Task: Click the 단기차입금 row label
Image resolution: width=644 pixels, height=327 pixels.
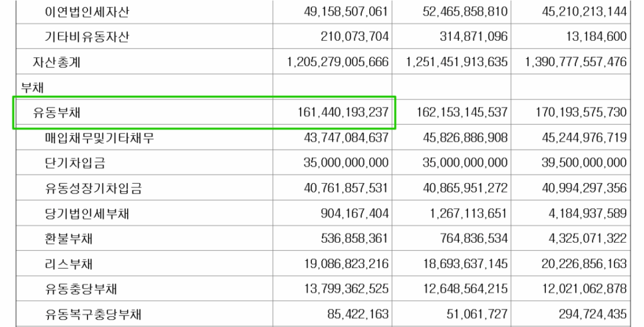Action: coord(75,163)
